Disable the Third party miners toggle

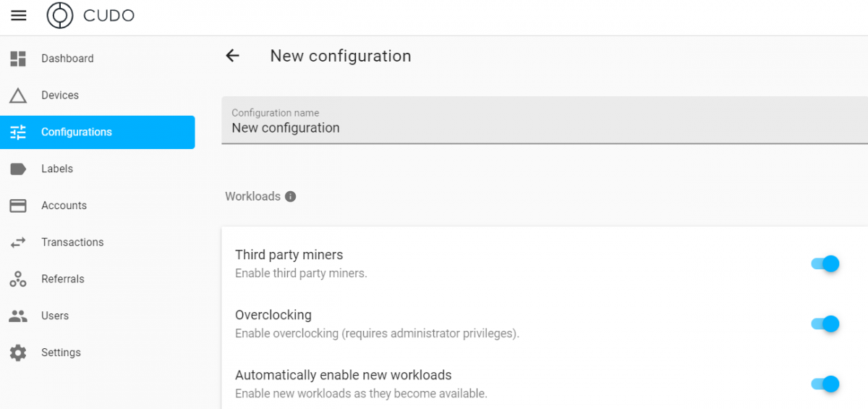(x=825, y=263)
